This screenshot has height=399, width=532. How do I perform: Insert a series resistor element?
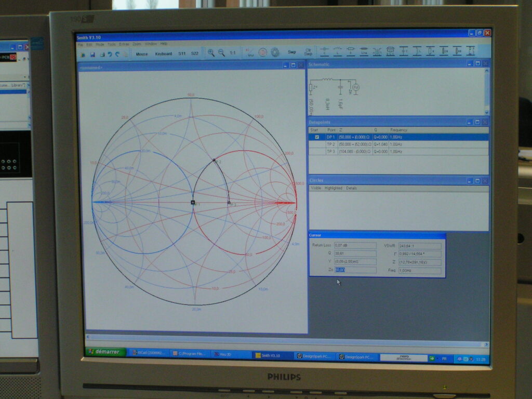[x=351, y=51]
